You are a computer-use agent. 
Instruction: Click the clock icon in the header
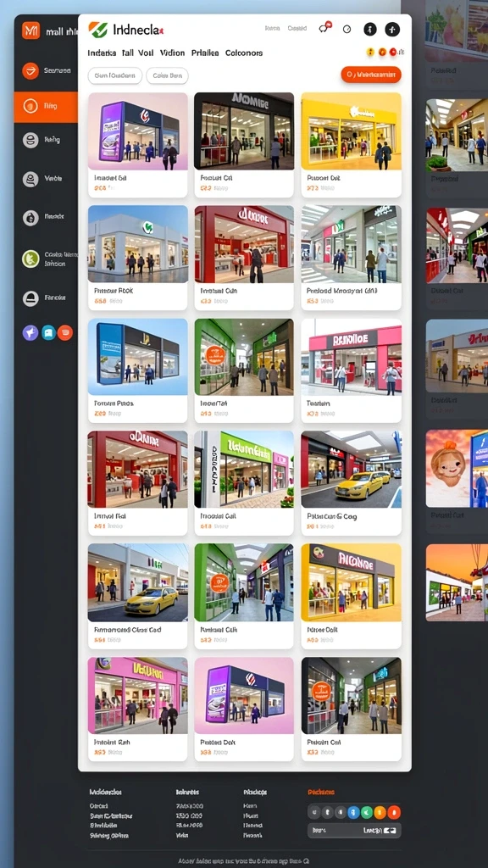coord(347,30)
